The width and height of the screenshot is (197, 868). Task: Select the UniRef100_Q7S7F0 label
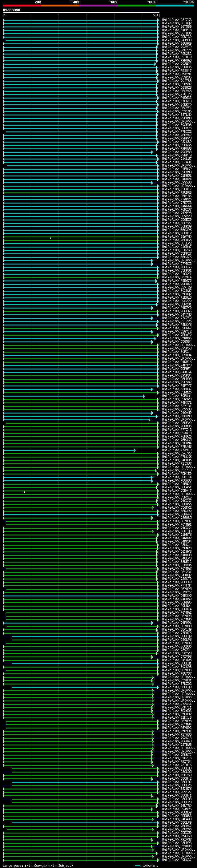click(x=177, y=318)
